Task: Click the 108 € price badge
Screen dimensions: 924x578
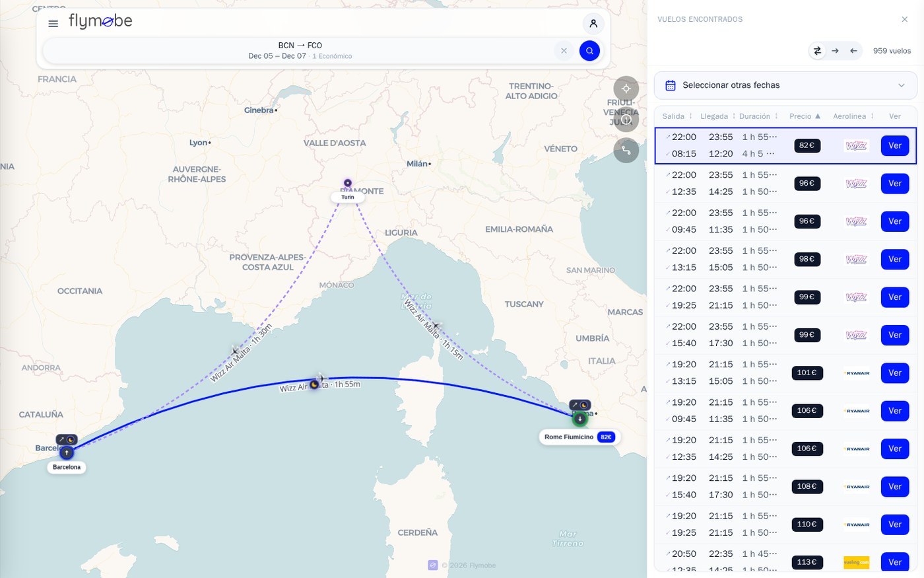Action: tap(807, 486)
